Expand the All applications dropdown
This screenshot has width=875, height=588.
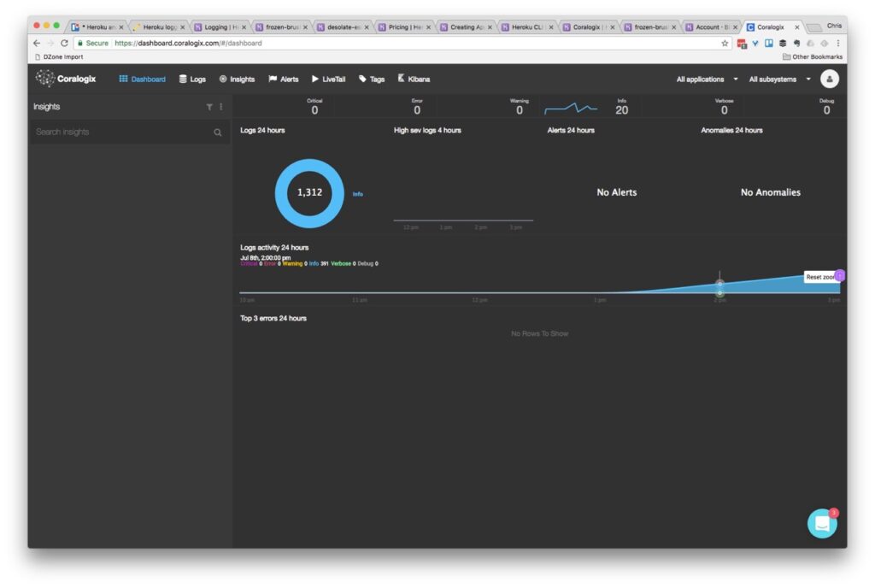pyautogui.click(x=707, y=79)
